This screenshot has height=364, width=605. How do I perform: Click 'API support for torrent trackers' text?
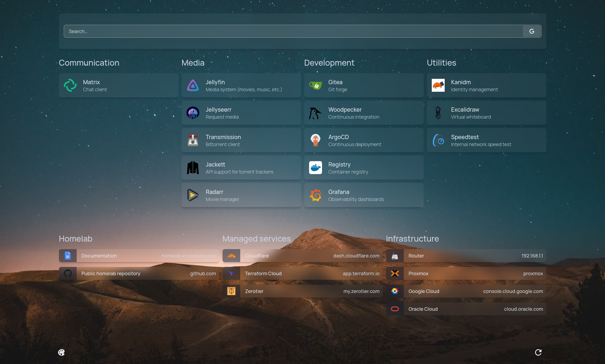click(x=239, y=172)
